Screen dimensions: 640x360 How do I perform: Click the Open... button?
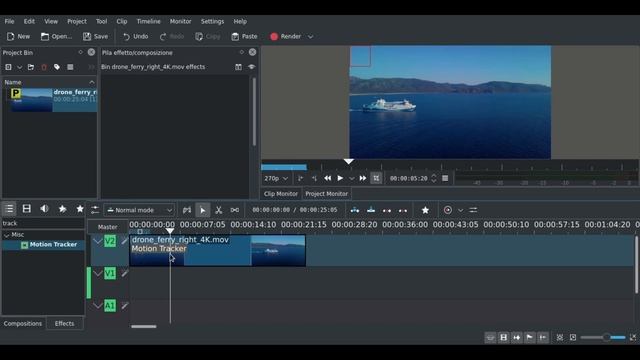point(56,36)
